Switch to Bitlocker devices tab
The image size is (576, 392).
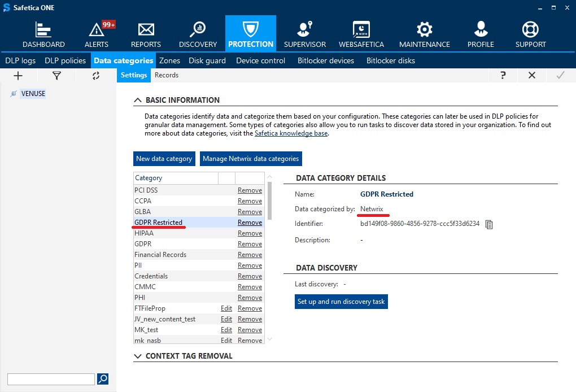coord(326,60)
